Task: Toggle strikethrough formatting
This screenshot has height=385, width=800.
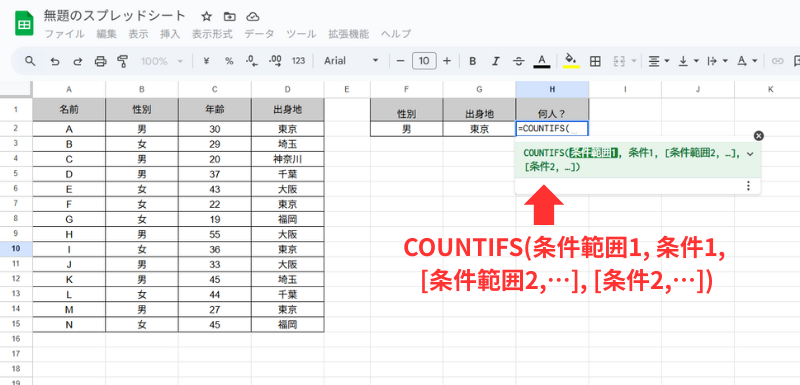Action: coord(519,61)
